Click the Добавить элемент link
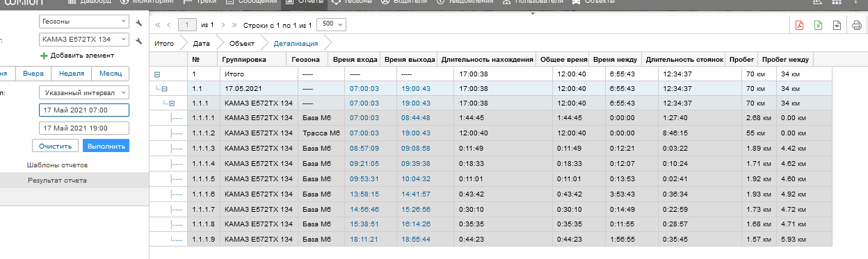This screenshot has width=868, height=259. (82, 55)
